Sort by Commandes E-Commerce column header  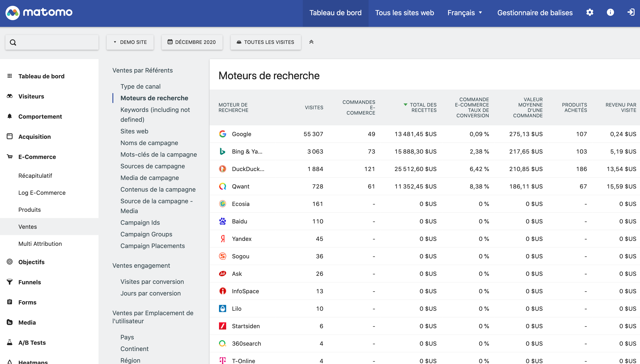pos(359,107)
